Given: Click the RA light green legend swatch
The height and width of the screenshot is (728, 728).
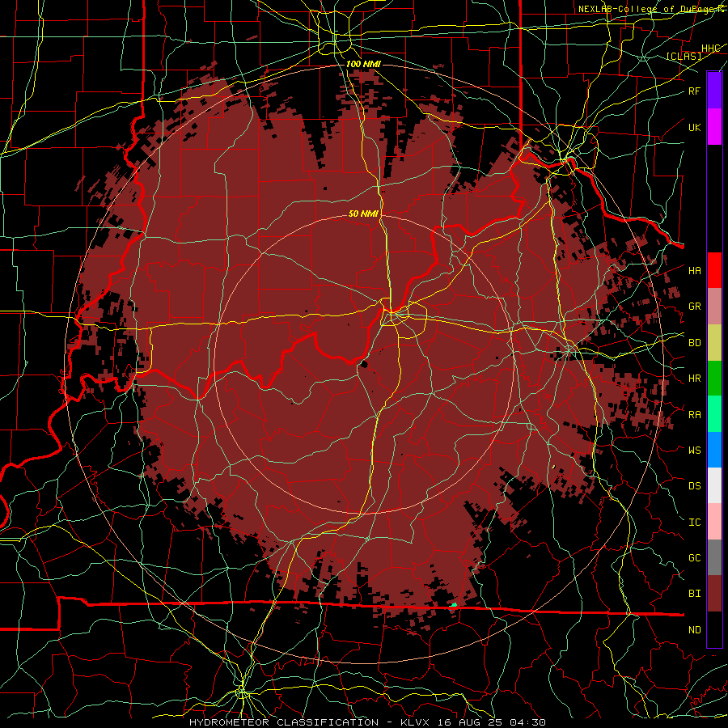Looking at the screenshot, I should [x=714, y=414].
